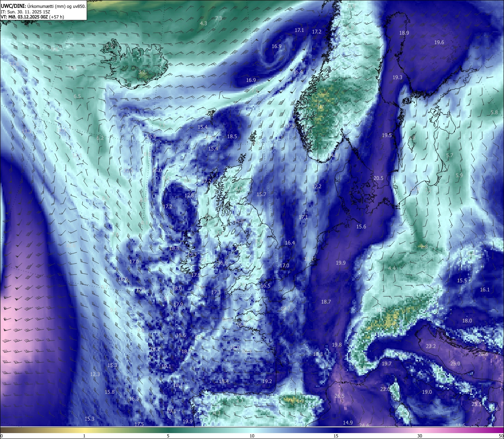Image resolution: width=504 pixels, height=439 pixels.
Task: Click the colorbar's right-end label 50
Action: pyautogui.click(x=500, y=436)
